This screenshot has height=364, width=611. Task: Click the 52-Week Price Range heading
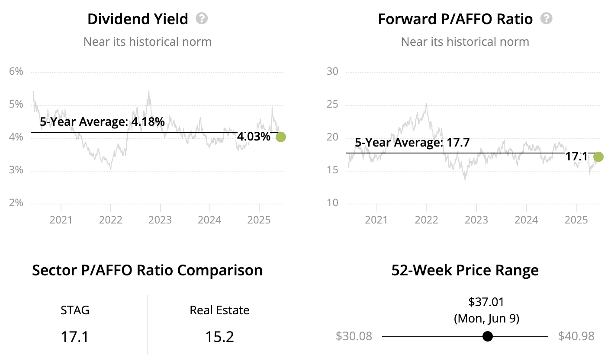(465, 270)
